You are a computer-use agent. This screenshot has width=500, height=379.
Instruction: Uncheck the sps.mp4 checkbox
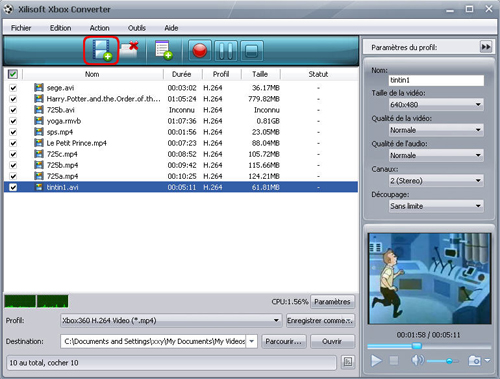(13, 132)
